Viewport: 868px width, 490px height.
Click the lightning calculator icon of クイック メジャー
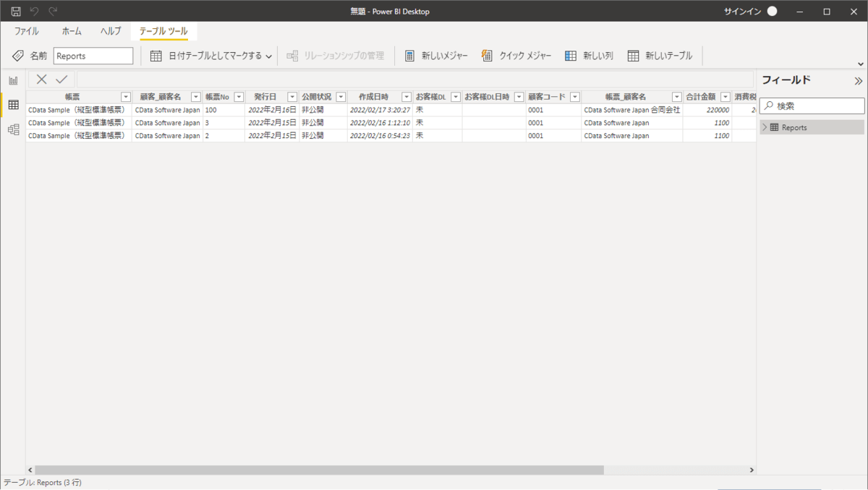pyautogui.click(x=488, y=56)
